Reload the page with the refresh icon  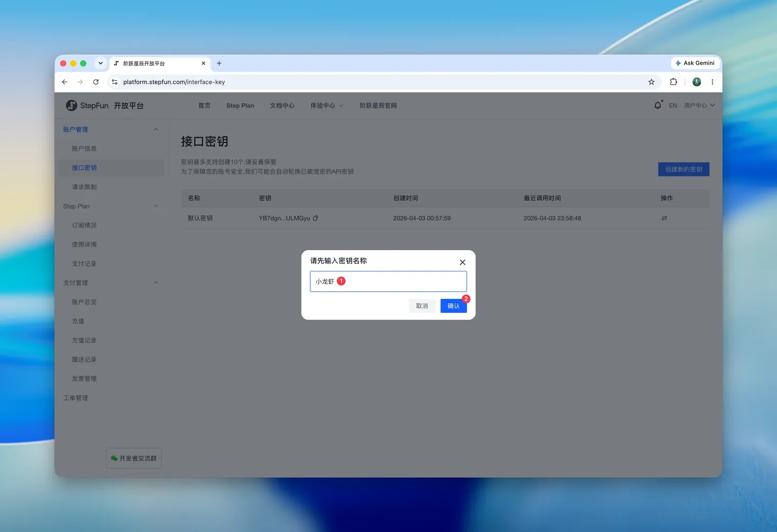pyautogui.click(x=96, y=82)
